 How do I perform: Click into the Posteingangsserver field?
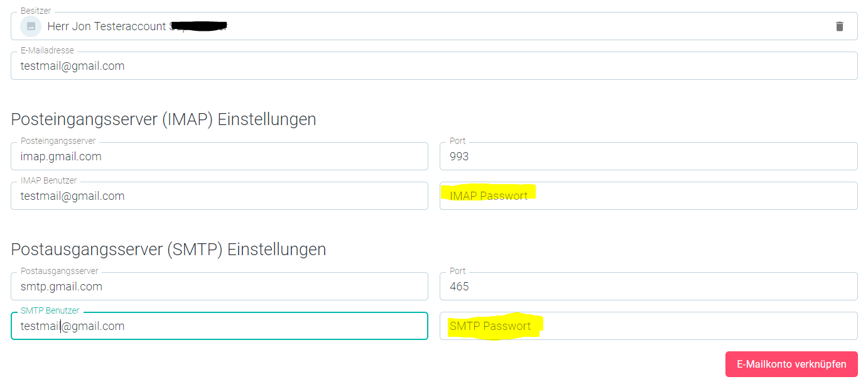click(219, 156)
